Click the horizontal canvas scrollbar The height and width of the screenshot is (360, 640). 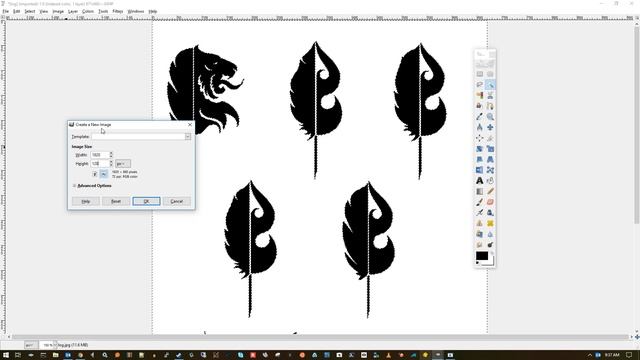click(320, 337)
